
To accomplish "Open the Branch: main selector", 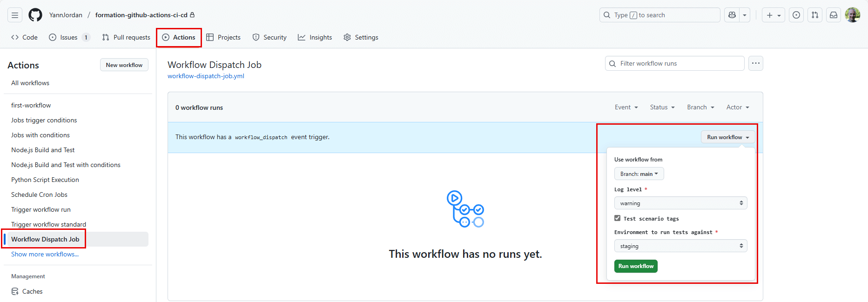I will (x=639, y=174).
